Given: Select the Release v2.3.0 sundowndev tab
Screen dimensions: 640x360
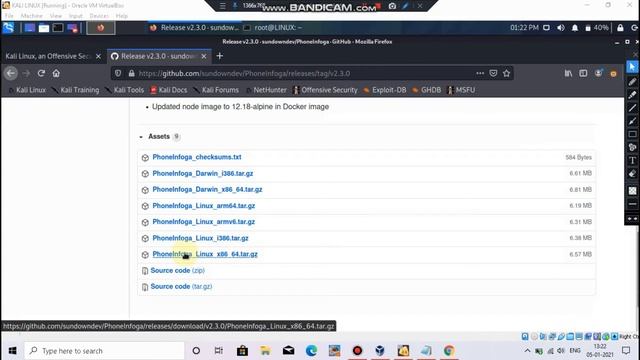Looking at the screenshot, I should pos(159,56).
